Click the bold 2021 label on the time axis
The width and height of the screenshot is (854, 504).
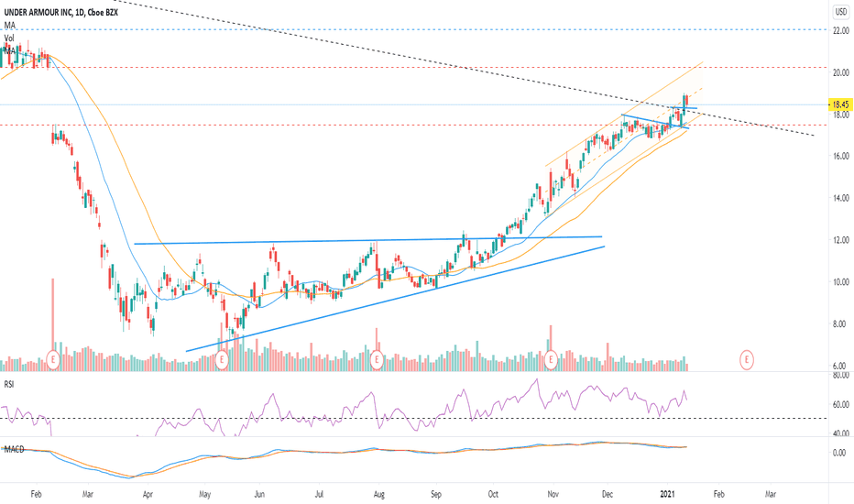click(x=668, y=494)
